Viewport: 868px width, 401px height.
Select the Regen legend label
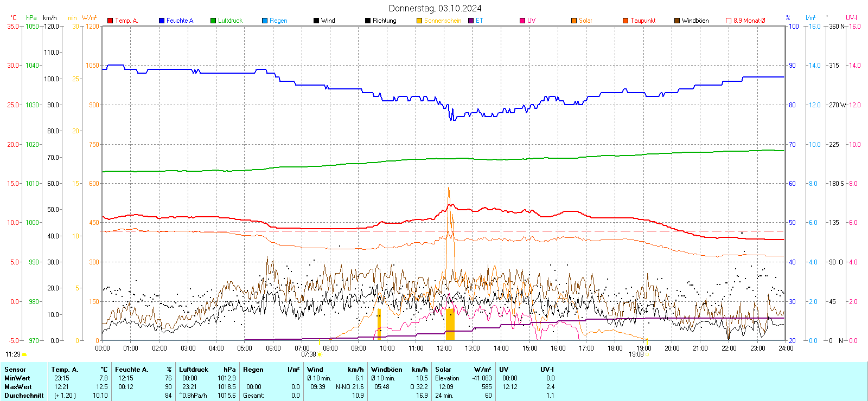coord(278,21)
